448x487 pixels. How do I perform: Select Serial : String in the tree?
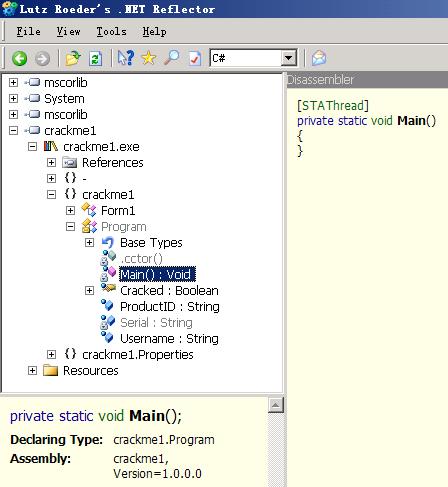tap(156, 323)
